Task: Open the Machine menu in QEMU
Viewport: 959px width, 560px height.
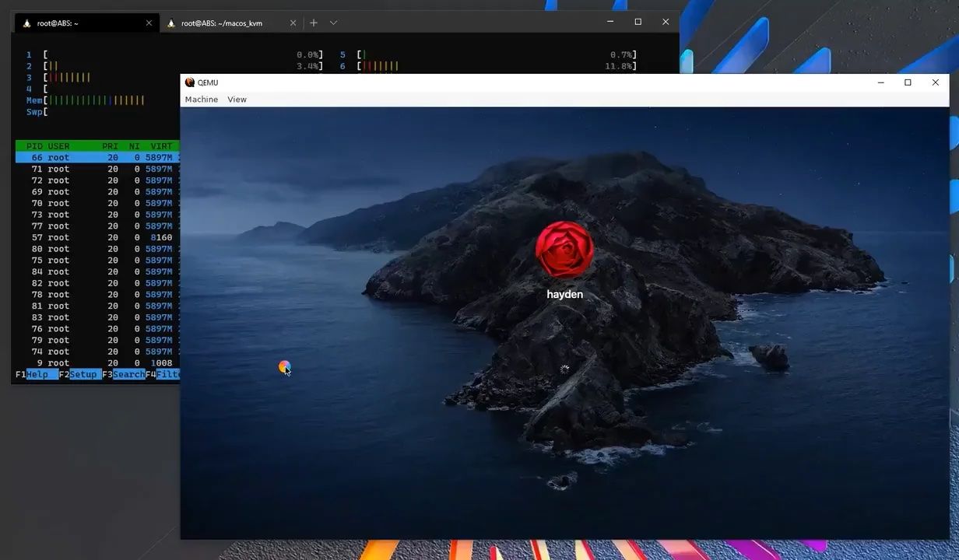Action: pos(202,100)
